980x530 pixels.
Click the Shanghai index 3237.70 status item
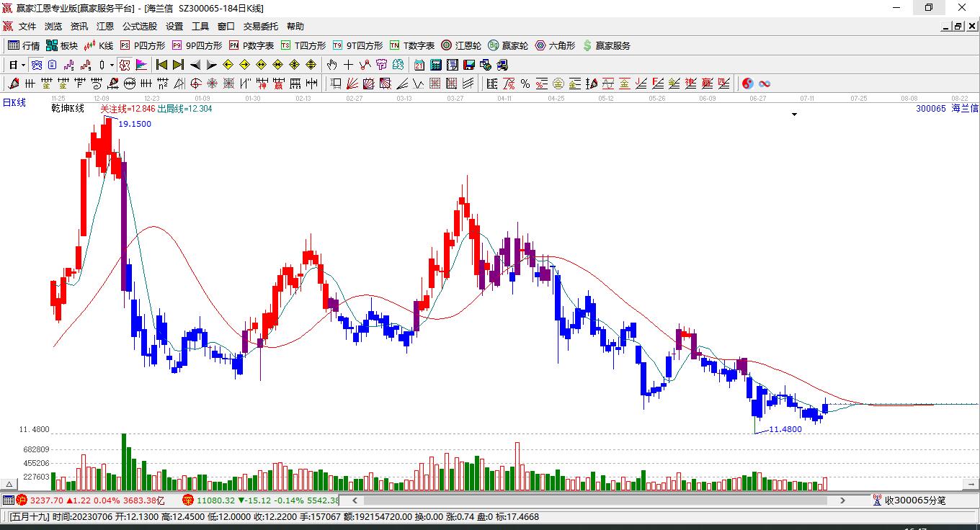coord(92,500)
